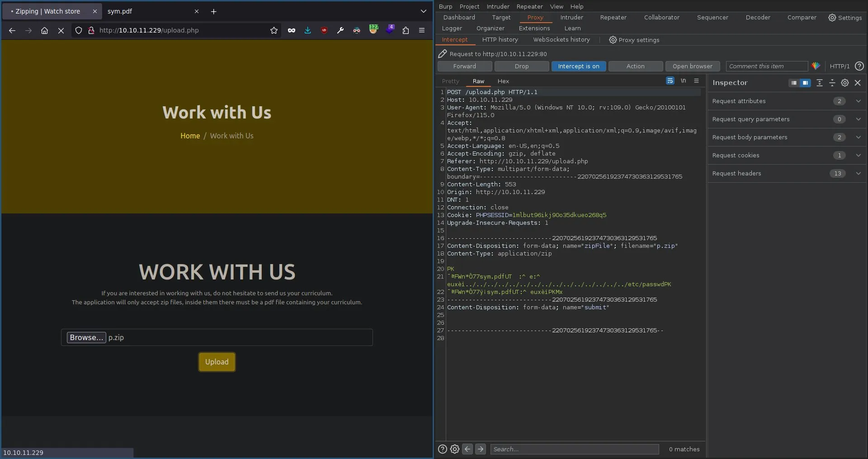Drop the intercepted request

tap(522, 66)
